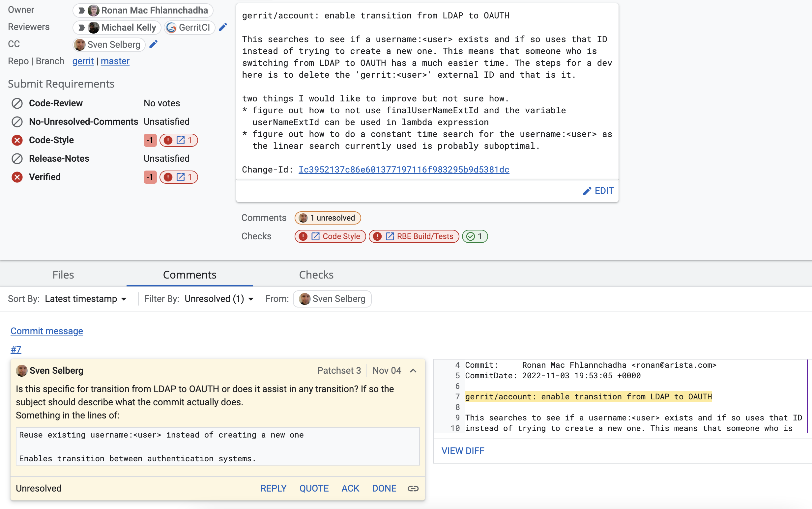Screen dimensions: 812x509
Task: Open the gerrit repo link
Action: [x=83, y=61]
